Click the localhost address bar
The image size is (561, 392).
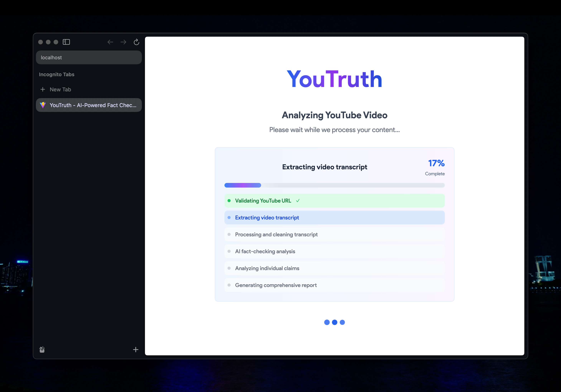coord(89,57)
